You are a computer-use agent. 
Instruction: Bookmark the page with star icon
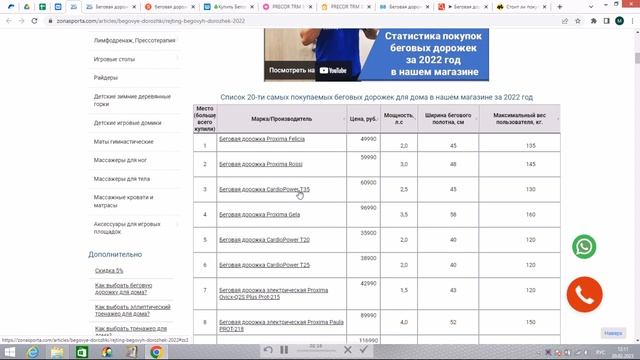578,21
